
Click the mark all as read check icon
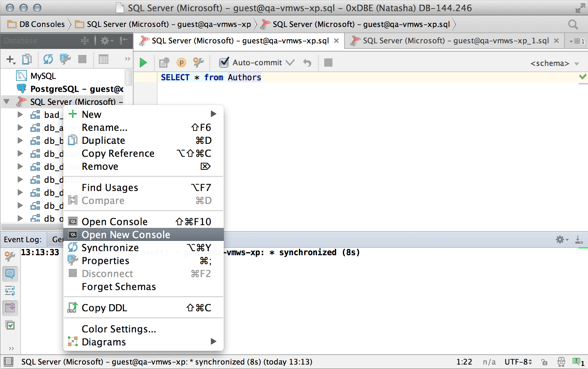point(10,325)
